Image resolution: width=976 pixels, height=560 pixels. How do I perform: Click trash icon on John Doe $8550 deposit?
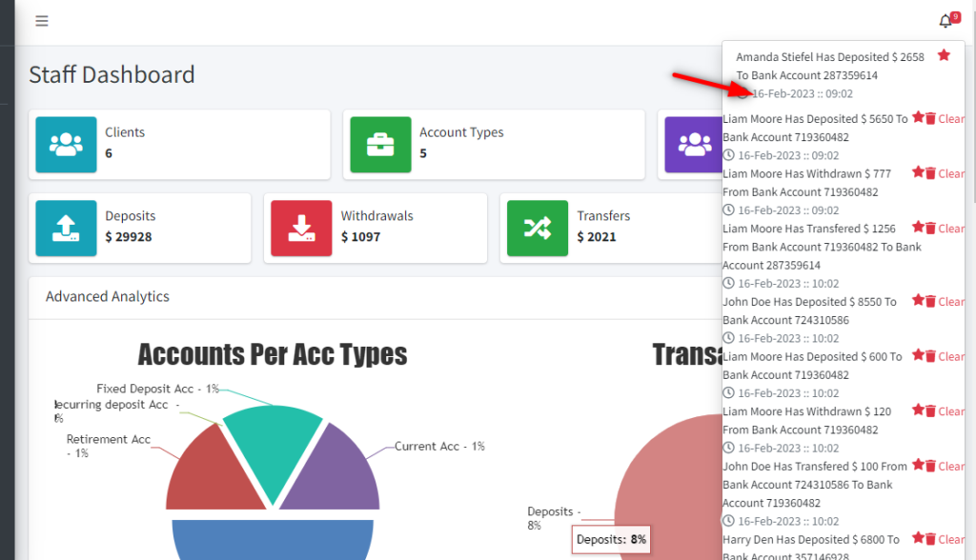(x=930, y=301)
